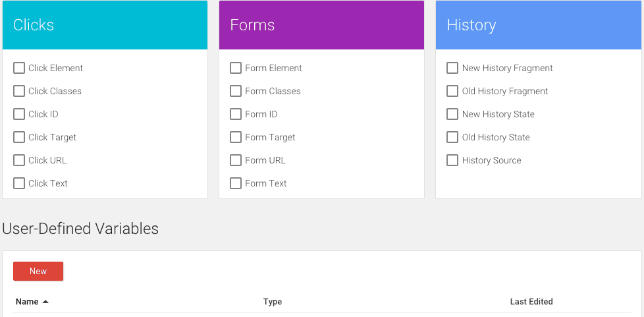Image resolution: width=644 pixels, height=317 pixels.
Task: Tick the Click URL checkbox
Action: tap(19, 160)
